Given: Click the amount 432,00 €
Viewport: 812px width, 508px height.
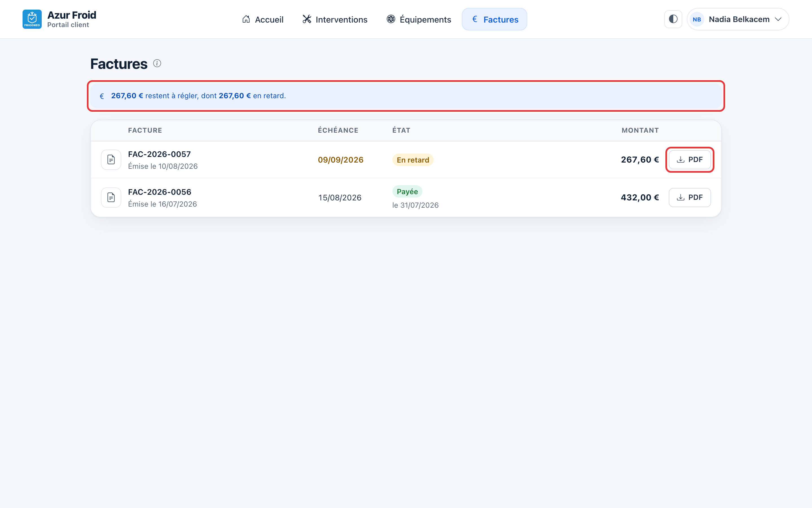Looking at the screenshot, I should click(x=640, y=198).
